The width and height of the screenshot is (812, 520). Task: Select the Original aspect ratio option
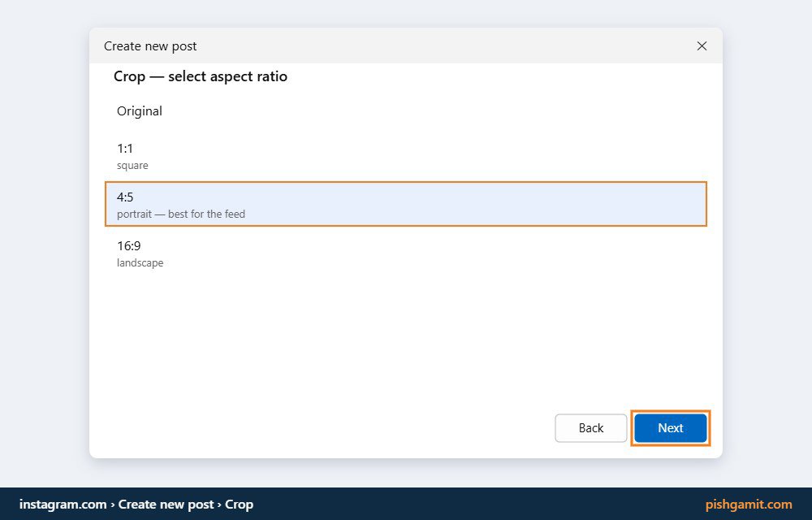coord(406,110)
